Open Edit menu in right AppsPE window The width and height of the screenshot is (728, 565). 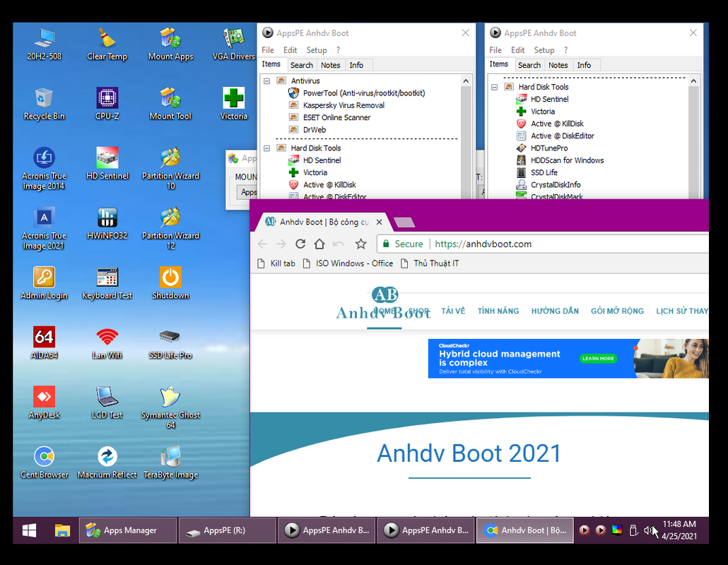click(x=517, y=50)
